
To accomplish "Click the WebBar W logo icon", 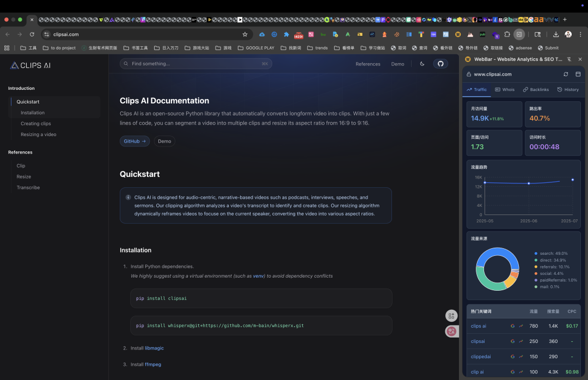I will click(468, 59).
